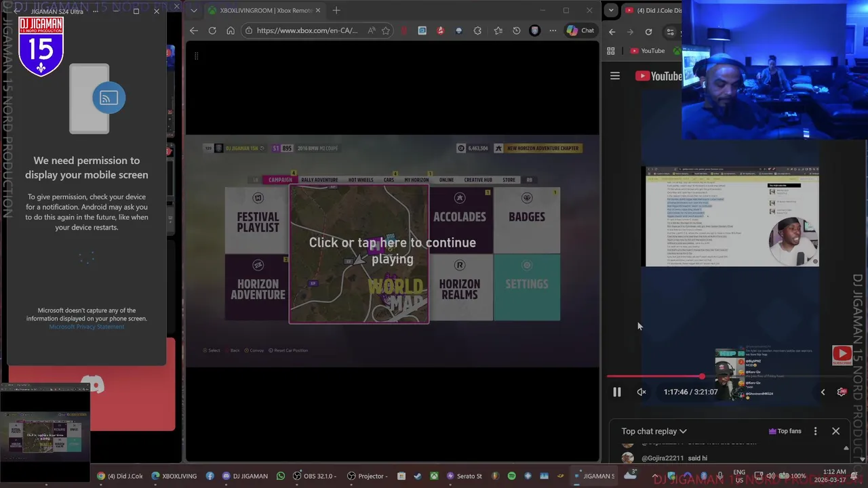Open OBS 32.1.0 taskbar item
Screen dimensions: 868x488
315,476
